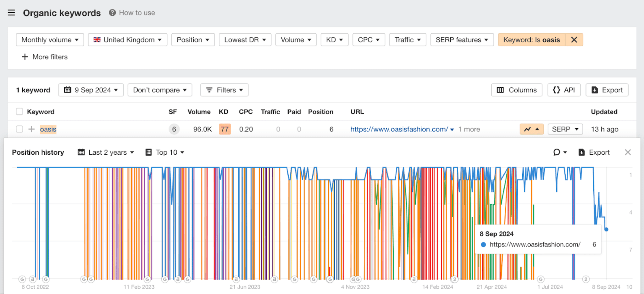Select the checkbox for the oasis keyword row
This screenshot has height=294, width=644.
tap(19, 129)
